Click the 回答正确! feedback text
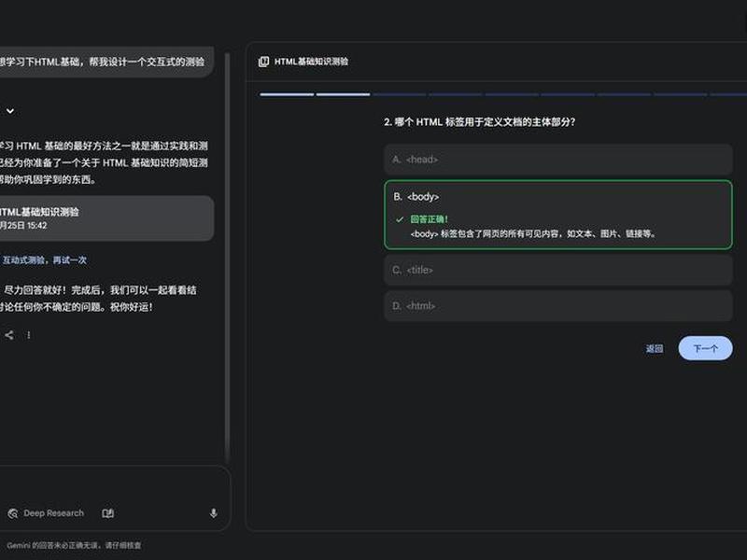747x560 pixels. (x=429, y=219)
